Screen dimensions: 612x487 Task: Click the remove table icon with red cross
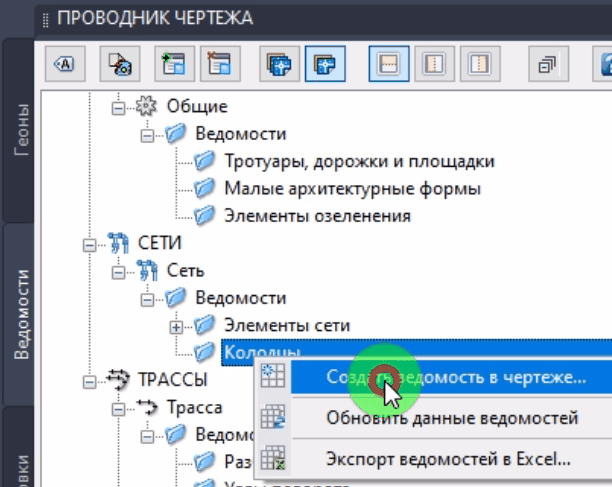tap(220, 64)
